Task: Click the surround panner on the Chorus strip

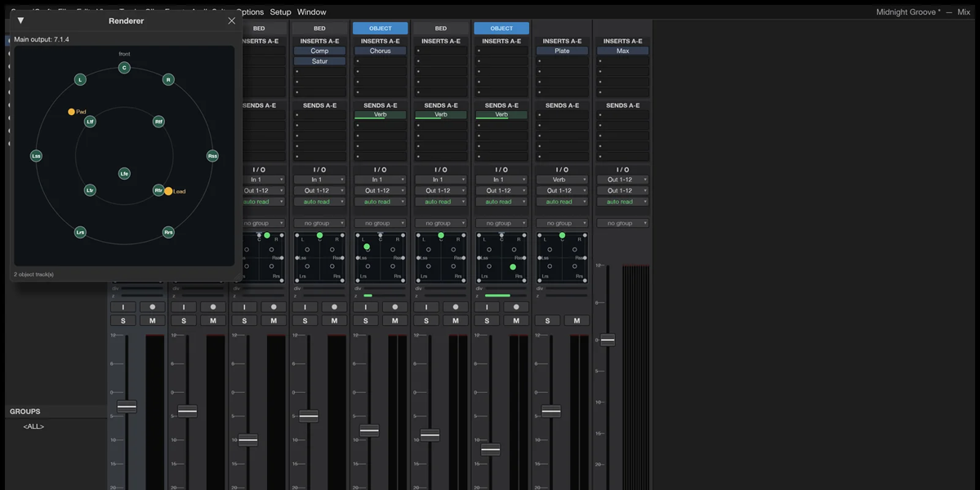Action: click(380, 257)
